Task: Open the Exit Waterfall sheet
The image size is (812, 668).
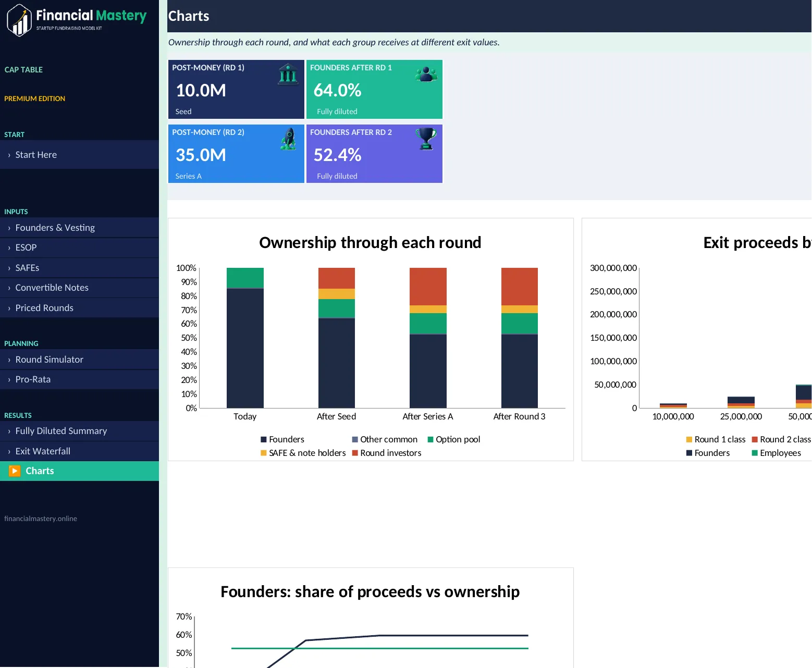Action: click(x=79, y=451)
